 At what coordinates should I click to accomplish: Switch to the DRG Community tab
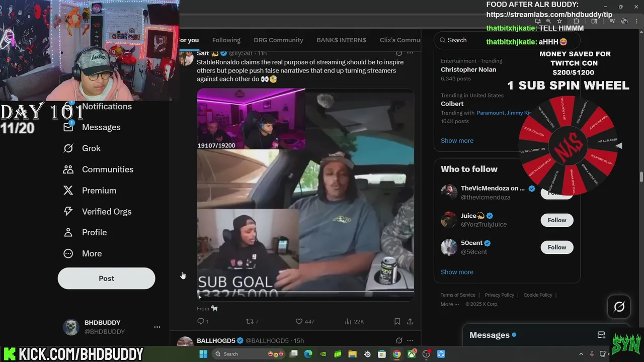click(x=278, y=40)
